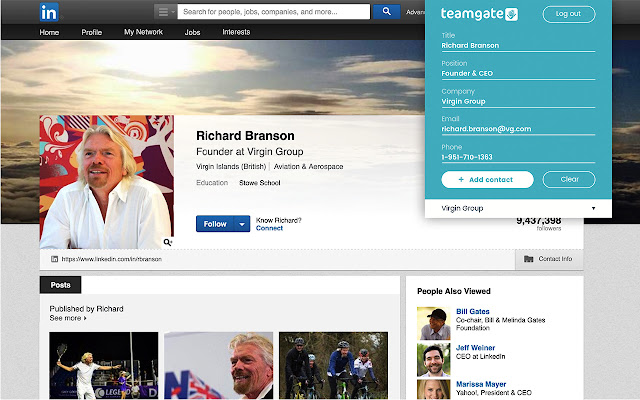The width and height of the screenshot is (640, 400).
Task: Click the LinkedIn logo icon
Action: (49, 12)
